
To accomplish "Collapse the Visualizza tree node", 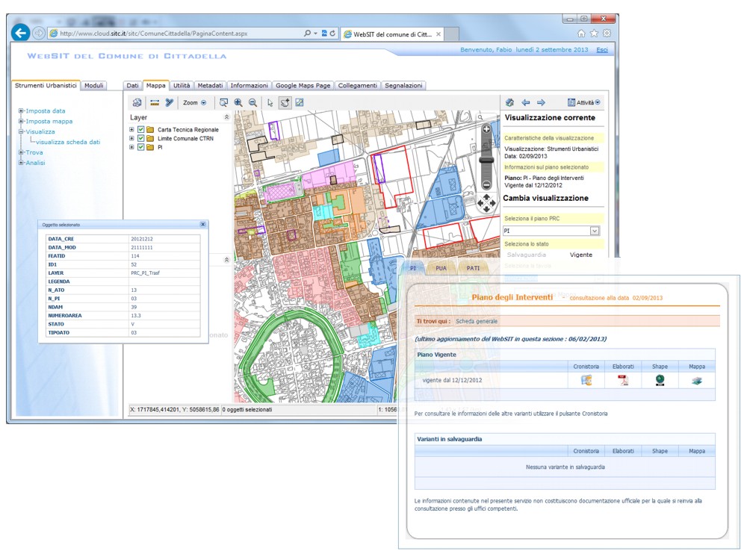I will 21,131.
